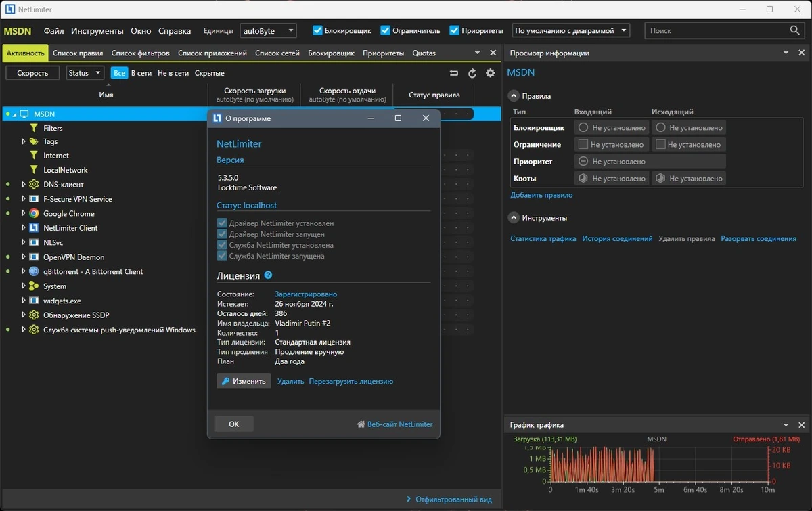Click OK in О программе dialog
This screenshot has width=812, height=511.
[x=234, y=424]
